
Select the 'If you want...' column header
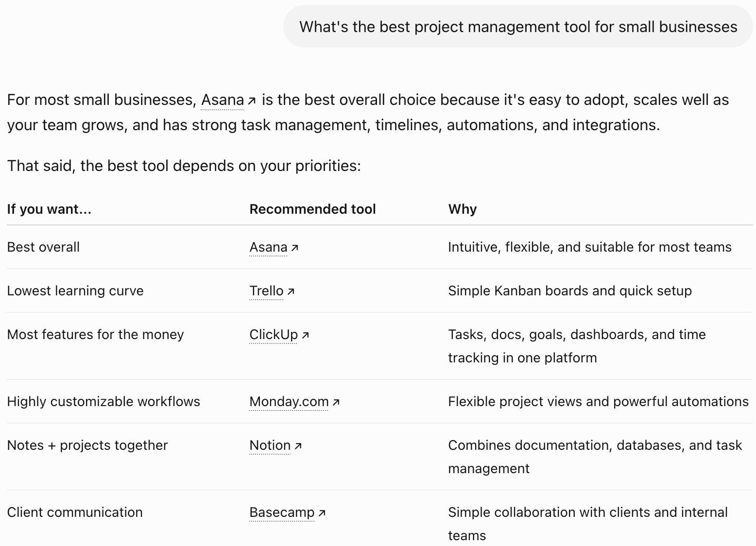pyautogui.click(x=49, y=209)
